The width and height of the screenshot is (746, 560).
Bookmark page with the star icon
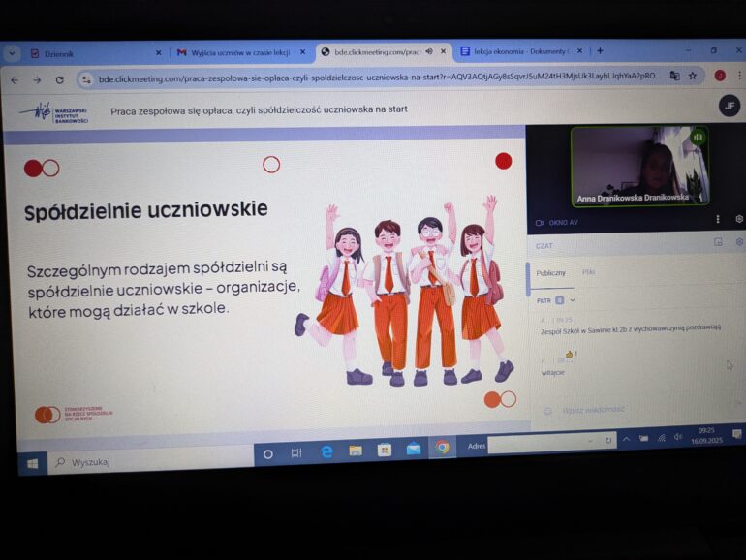coord(693,76)
